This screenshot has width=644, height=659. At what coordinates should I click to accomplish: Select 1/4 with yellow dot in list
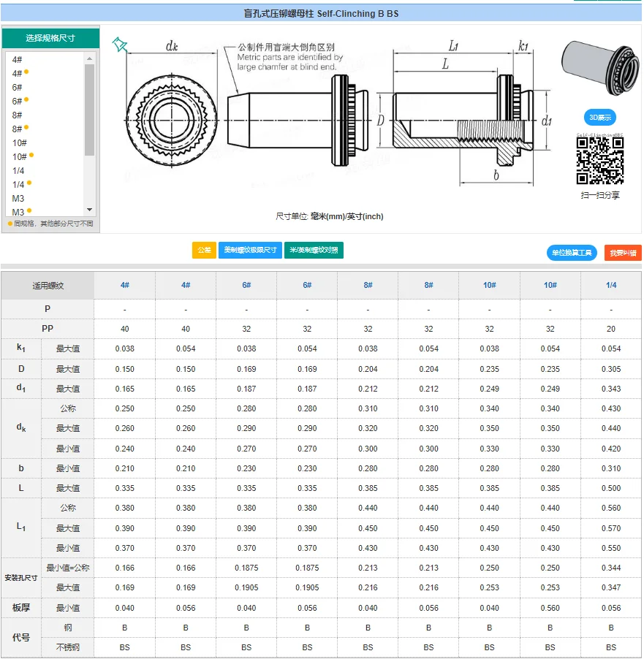click(18, 184)
